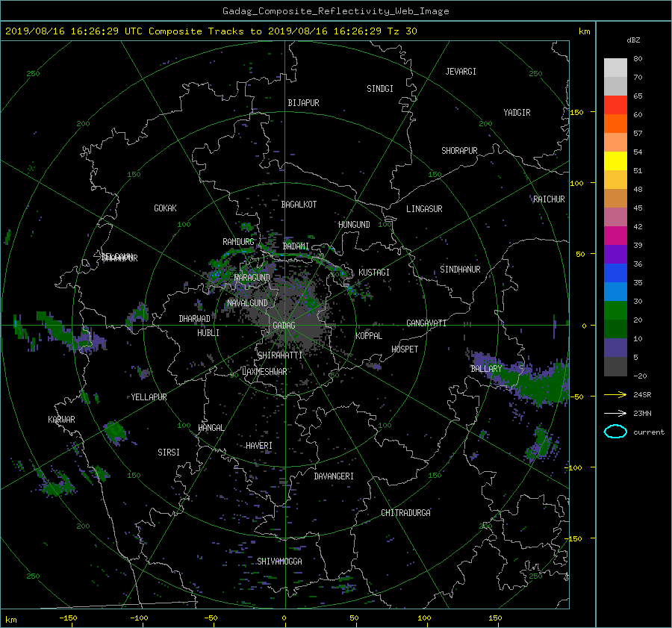
Task: Click the cyan 'current' ellipse legend icon
Action: point(615,432)
